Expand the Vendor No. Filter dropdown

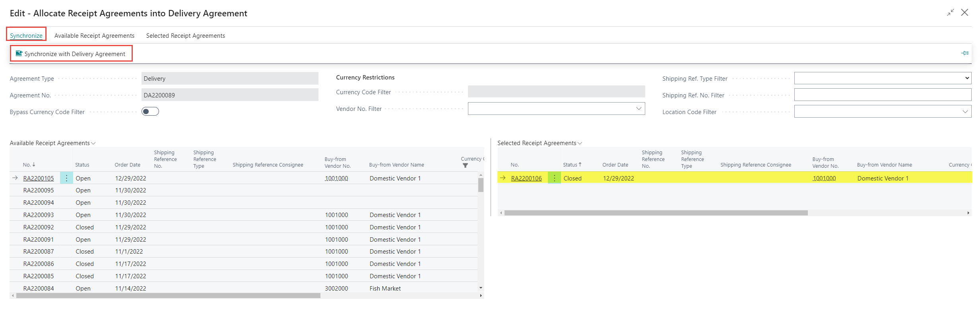(x=638, y=109)
